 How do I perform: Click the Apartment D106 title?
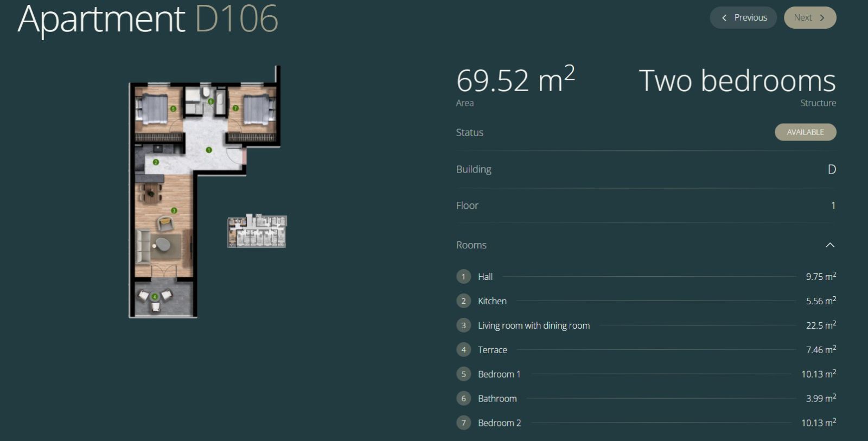148,20
